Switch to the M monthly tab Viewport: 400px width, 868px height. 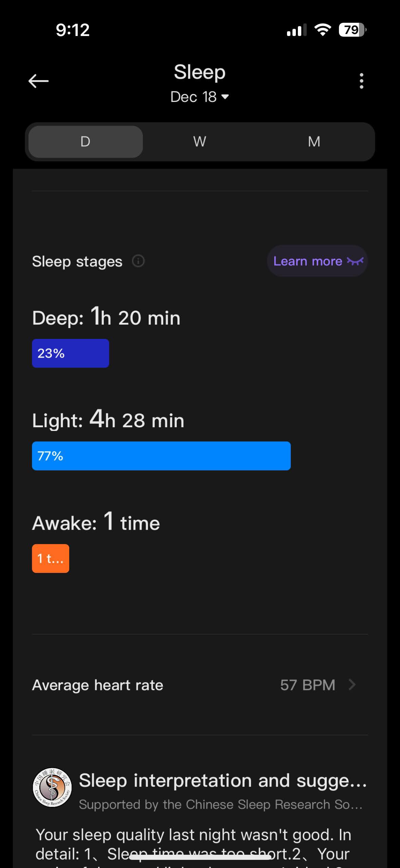point(314,142)
